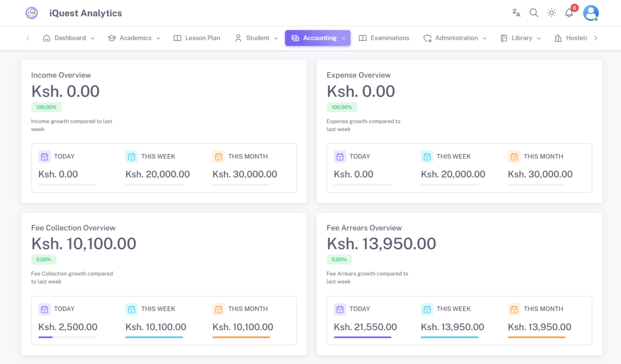
Task: Toggle light/dark theme sun icon
Action: (x=551, y=13)
